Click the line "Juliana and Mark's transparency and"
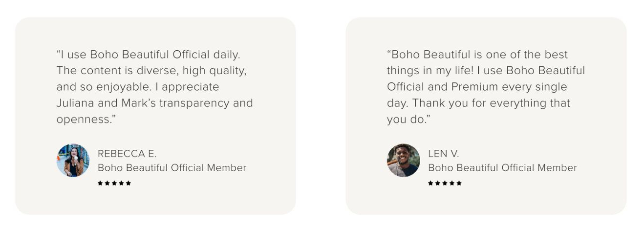Image resolution: width=644 pixels, height=240 pixels. tap(154, 103)
